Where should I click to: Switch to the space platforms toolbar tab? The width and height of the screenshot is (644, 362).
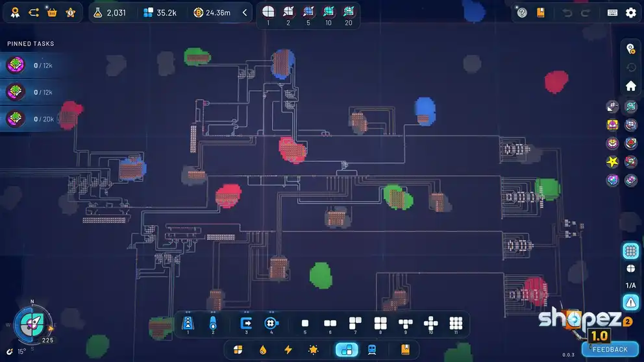tap(346, 350)
